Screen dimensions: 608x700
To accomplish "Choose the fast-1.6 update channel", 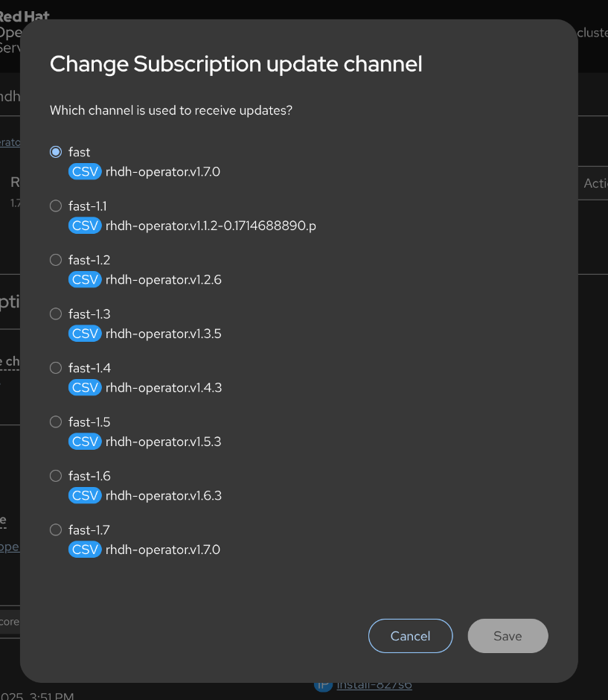I will (56, 476).
